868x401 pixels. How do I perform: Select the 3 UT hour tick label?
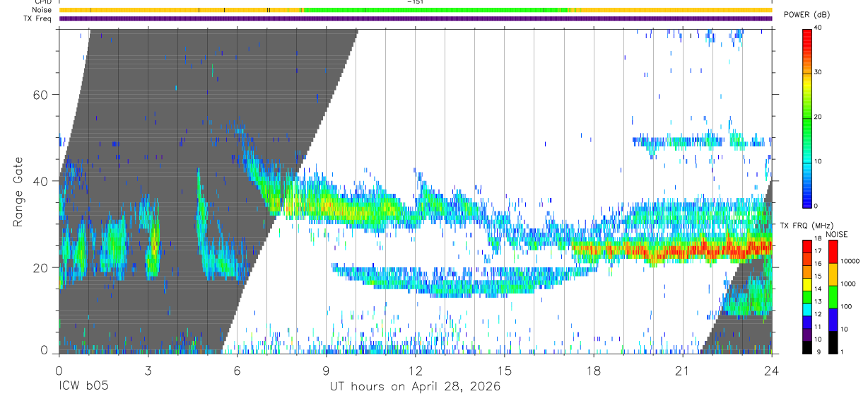(148, 371)
